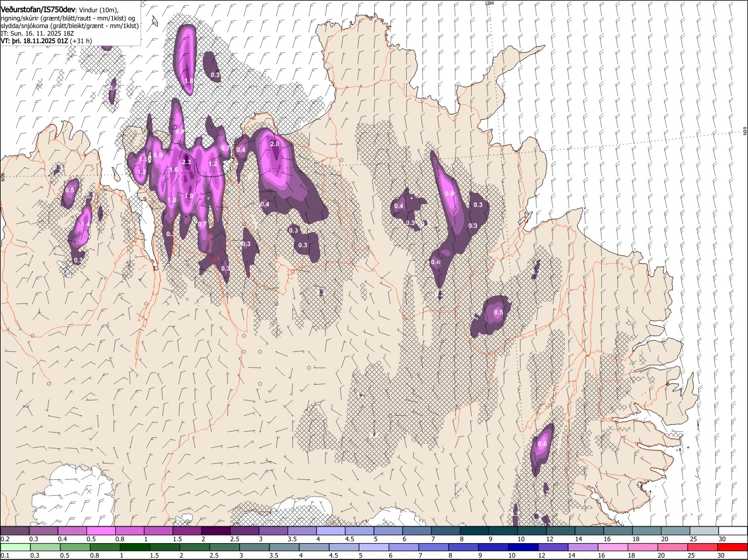Select the snow legend swatch for 0.3–0.4 mm
Image resolution: width=748 pixels, height=560 pixels.
tap(43, 530)
